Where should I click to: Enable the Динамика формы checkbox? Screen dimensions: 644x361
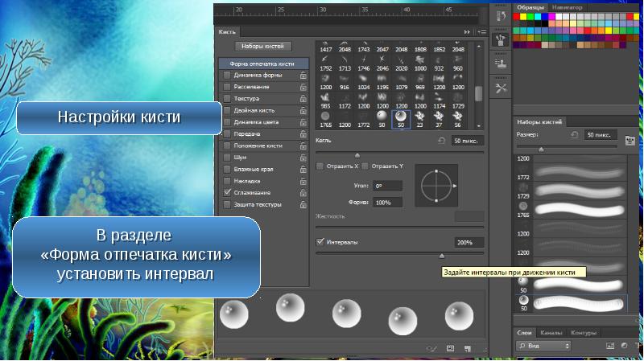(227, 75)
